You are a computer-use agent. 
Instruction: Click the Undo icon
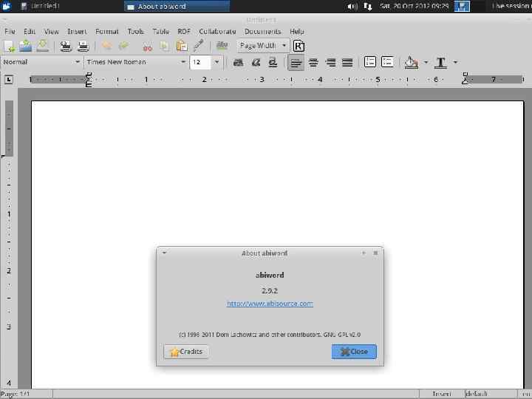107,45
